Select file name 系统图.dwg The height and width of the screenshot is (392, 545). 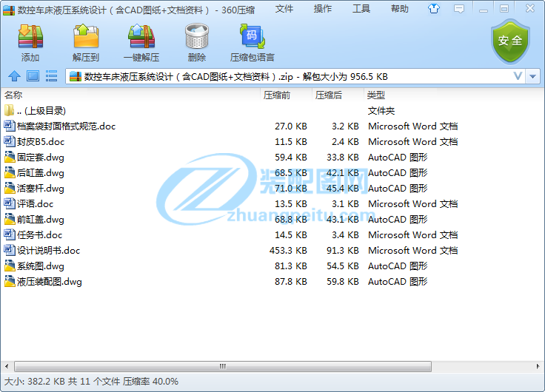(x=41, y=266)
